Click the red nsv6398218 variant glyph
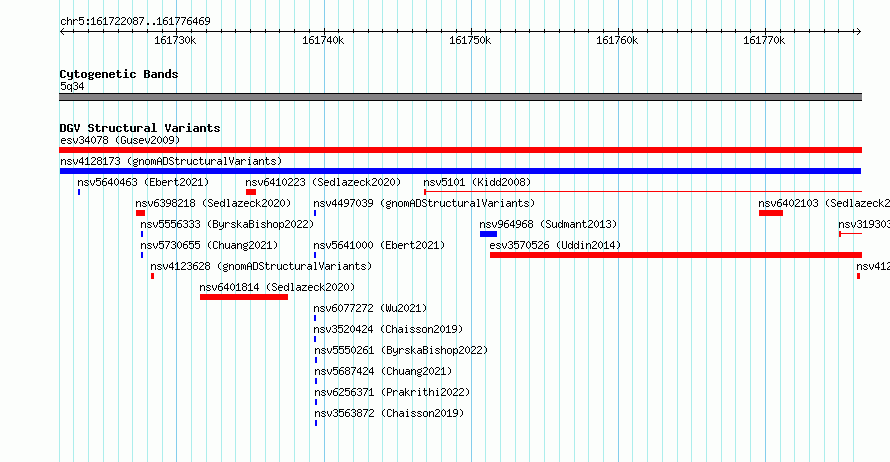890x462 pixels. coord(140,213)
